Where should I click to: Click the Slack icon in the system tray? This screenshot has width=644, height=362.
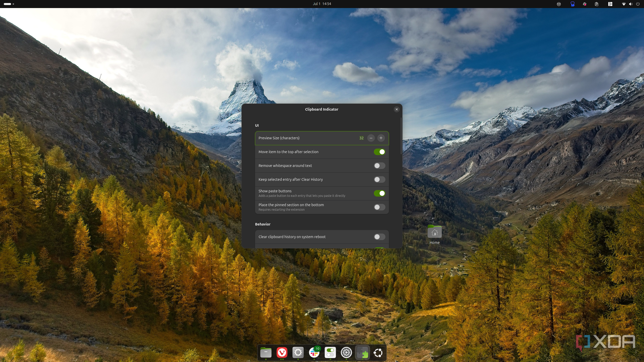tap(585, 4)
